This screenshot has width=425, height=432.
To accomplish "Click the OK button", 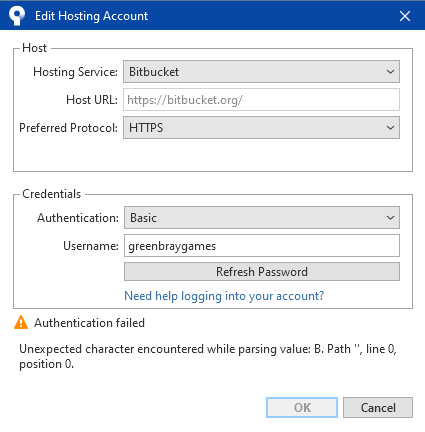I will [x=302, y=407].
